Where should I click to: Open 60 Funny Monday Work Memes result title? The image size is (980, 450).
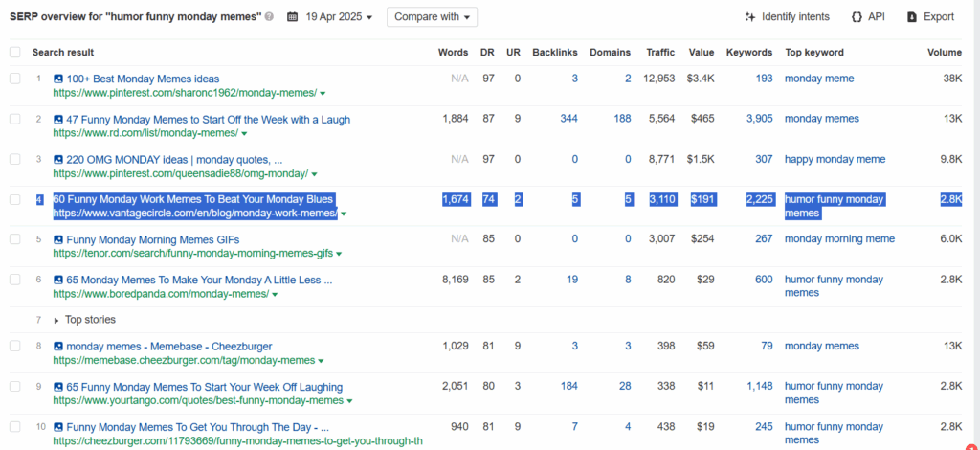click(x=193, y=199)
